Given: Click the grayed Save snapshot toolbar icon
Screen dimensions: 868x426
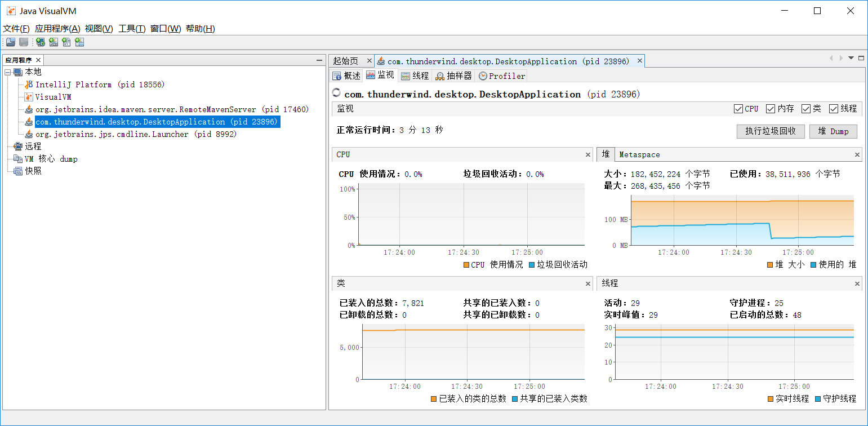Looking at the screenshot, I should pyautogui.click(x=24, y=42).
